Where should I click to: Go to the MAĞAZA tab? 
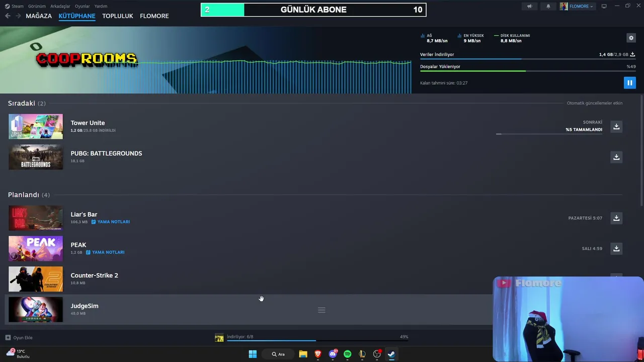click(39, 16)
